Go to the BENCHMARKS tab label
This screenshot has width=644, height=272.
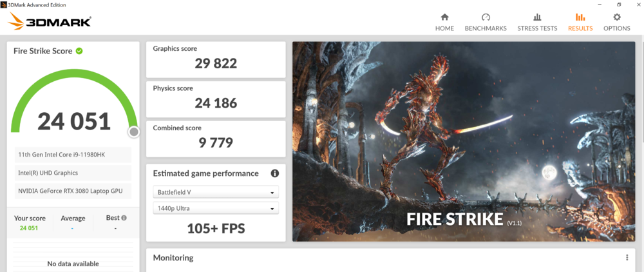point(486,28)
